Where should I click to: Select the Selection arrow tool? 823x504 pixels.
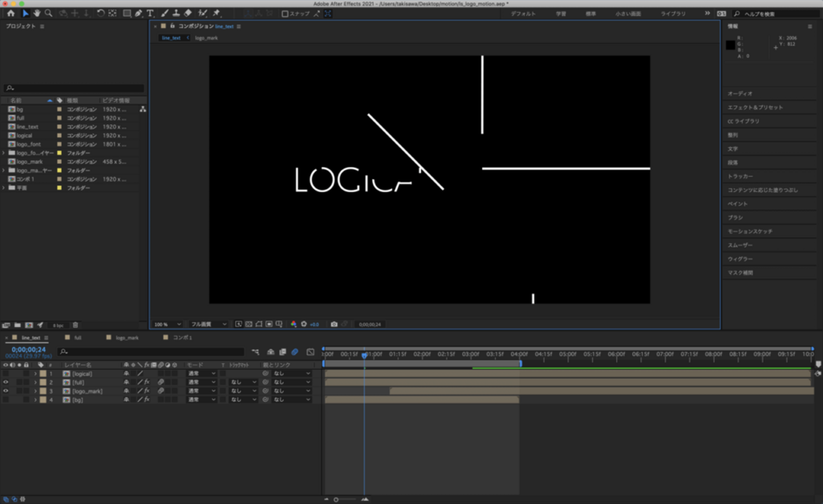coord(25,13)
